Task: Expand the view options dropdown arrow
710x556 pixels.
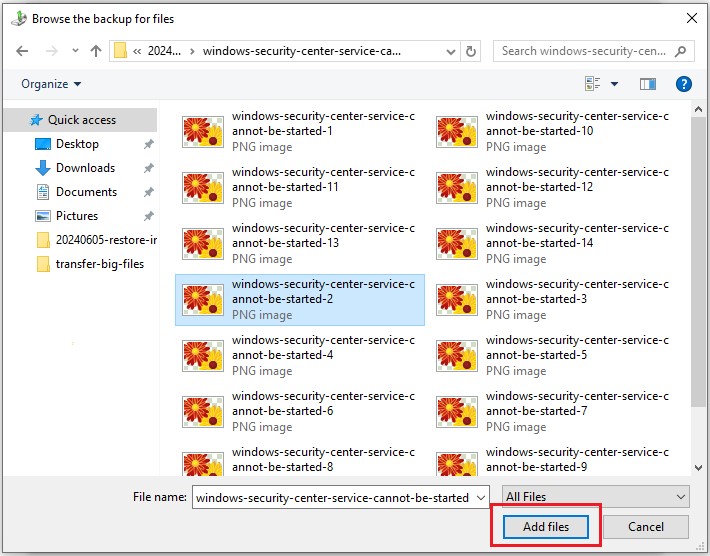Action: click(614, 85)
